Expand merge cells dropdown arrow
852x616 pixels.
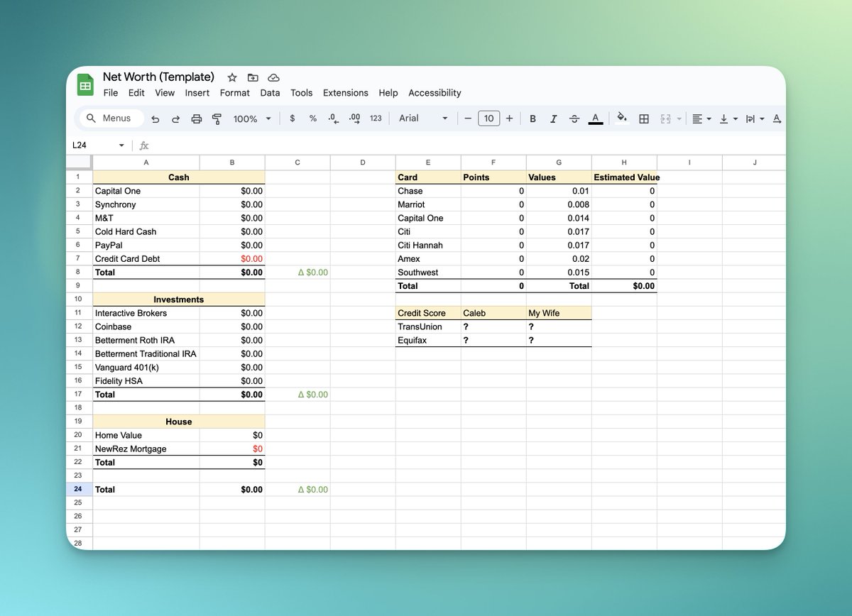coord(679,119)
